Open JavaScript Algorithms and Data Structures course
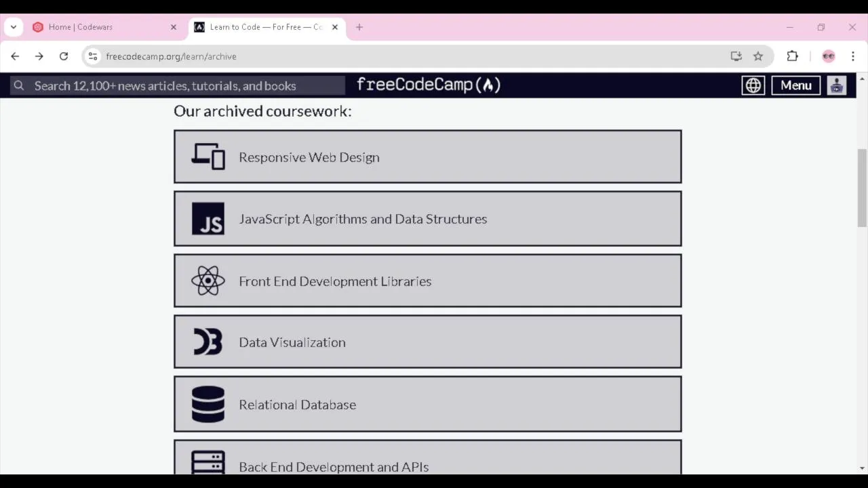This screenshot has width=868, height=488. point(428,218)
